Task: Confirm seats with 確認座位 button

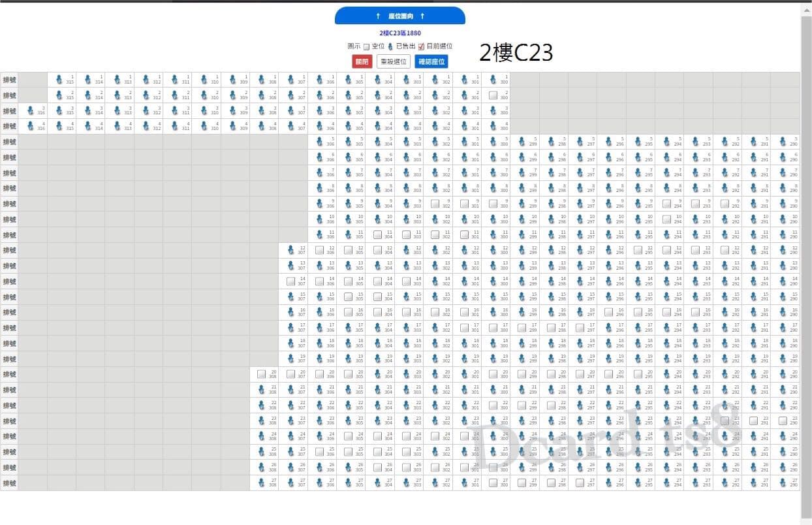Action: click(x=431, y=61)
